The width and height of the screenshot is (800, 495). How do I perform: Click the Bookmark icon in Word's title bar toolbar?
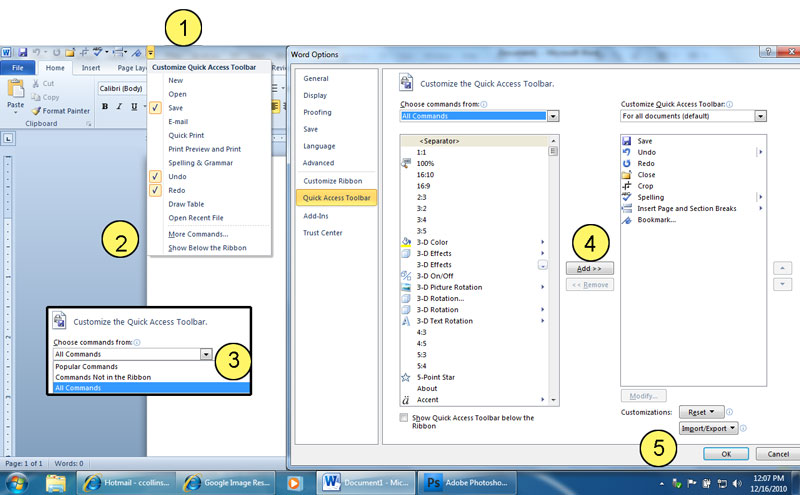[136, 53]
